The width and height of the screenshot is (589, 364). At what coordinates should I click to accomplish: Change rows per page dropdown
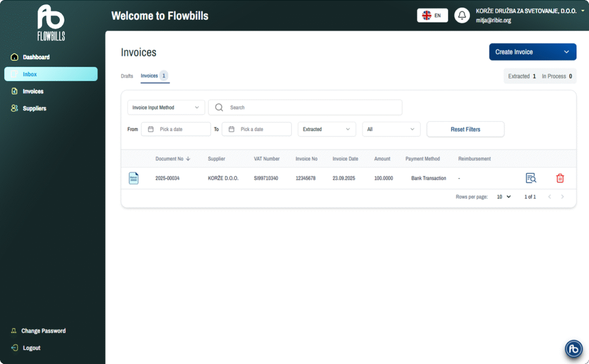[x=503, y=197]
